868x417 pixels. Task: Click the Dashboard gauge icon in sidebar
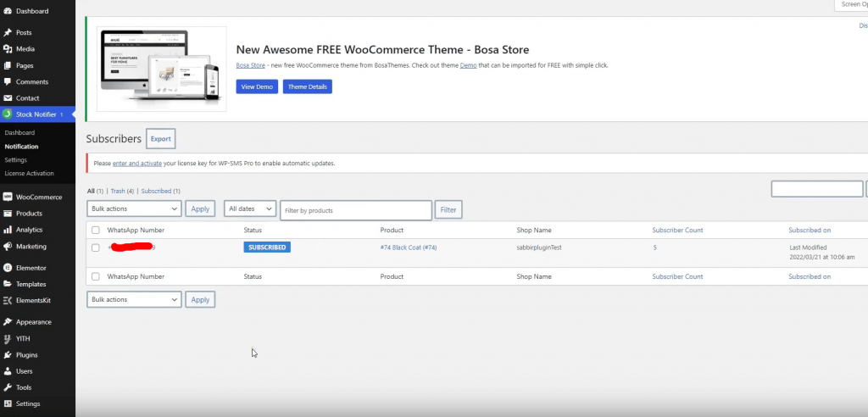[x=7, y=11]
